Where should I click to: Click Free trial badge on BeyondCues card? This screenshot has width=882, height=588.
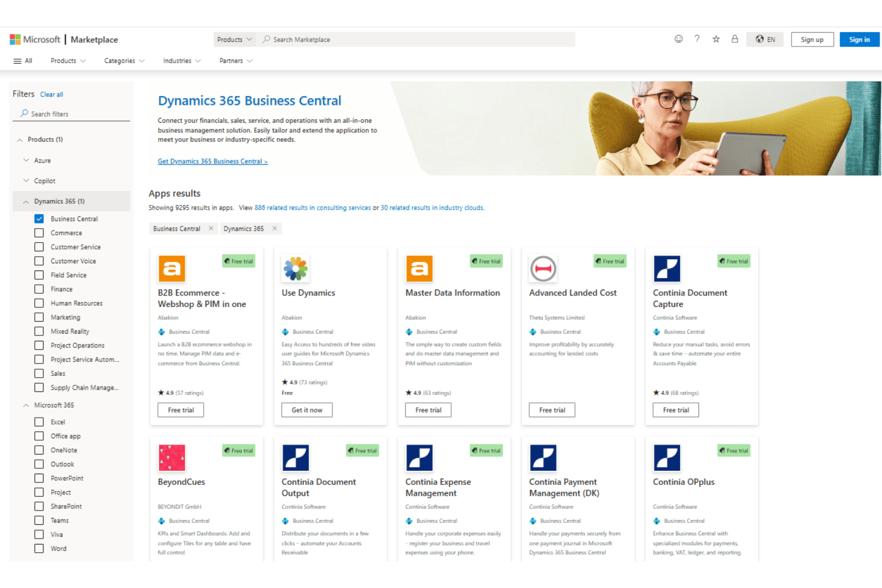tap(239, 450)
